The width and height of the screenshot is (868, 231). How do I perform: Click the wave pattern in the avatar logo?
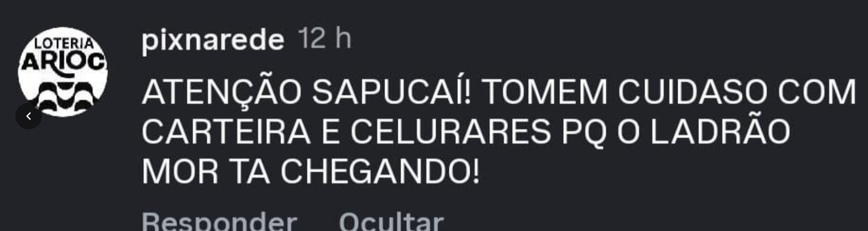point(63,97)
